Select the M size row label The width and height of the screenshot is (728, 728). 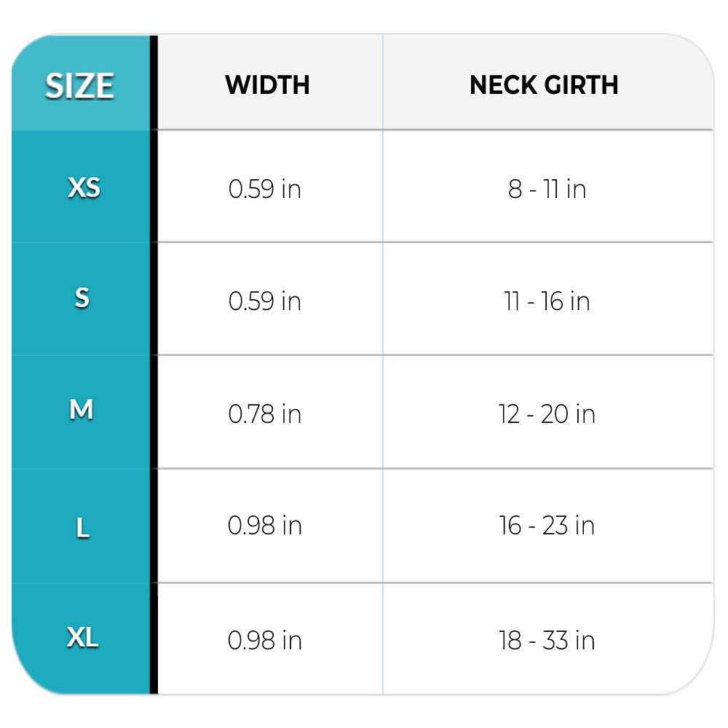click(x=82, y=411)
